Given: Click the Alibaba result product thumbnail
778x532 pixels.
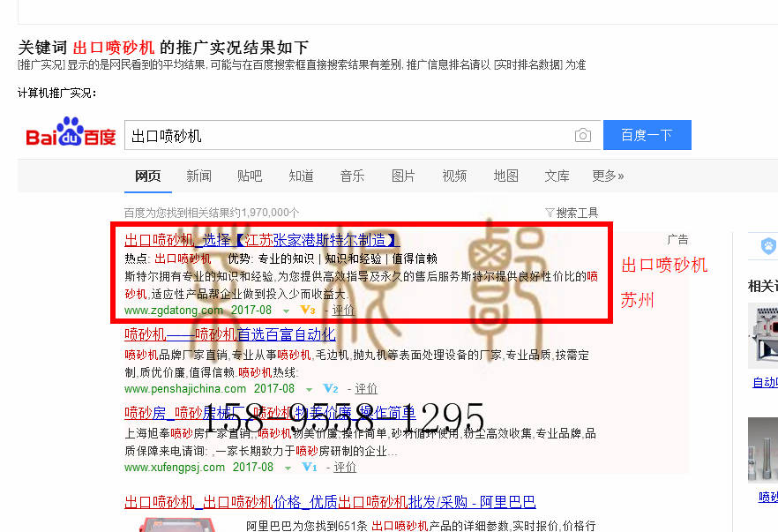Looking at the screenshot, I should click(x=177, y=525).
